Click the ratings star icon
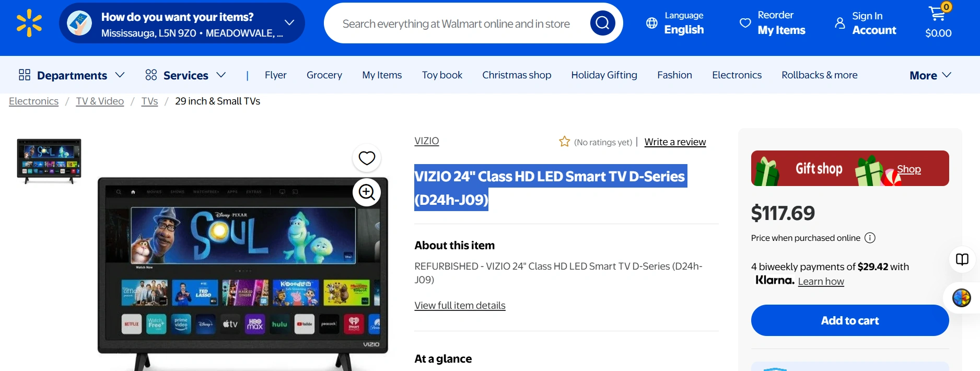Image resolution: width=980 pixels, height=371 pixels. 564,142
